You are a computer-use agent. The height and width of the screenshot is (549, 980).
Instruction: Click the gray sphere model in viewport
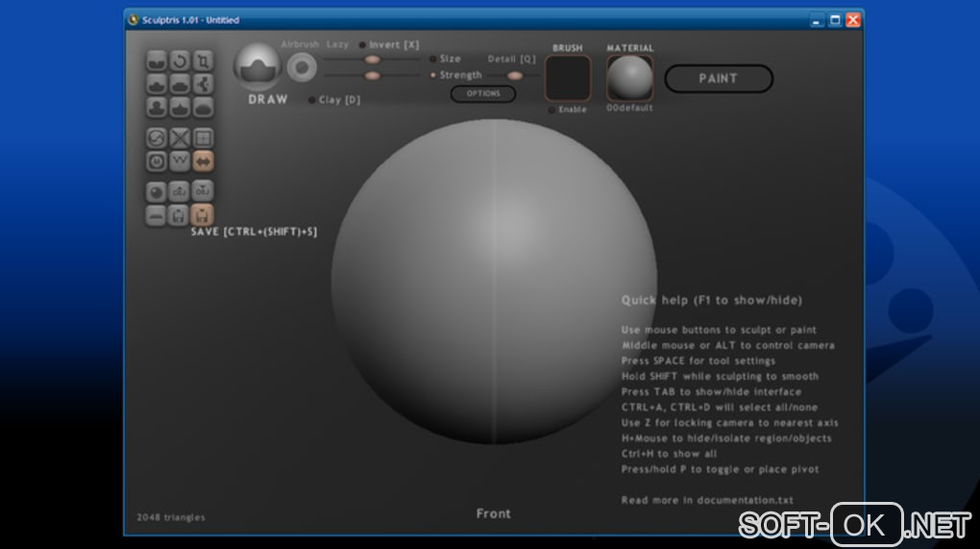click(494, 282)
